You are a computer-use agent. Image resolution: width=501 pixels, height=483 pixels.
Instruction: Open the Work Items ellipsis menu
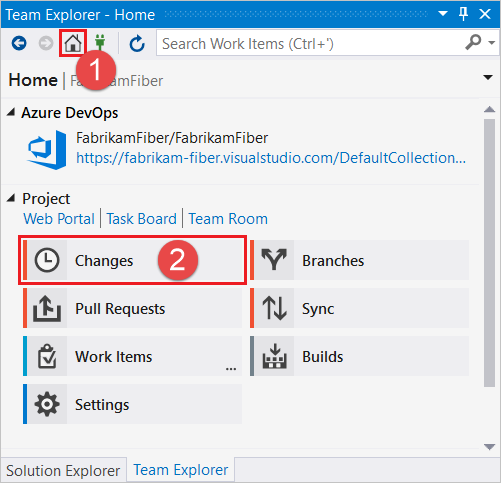click(231, 368)
